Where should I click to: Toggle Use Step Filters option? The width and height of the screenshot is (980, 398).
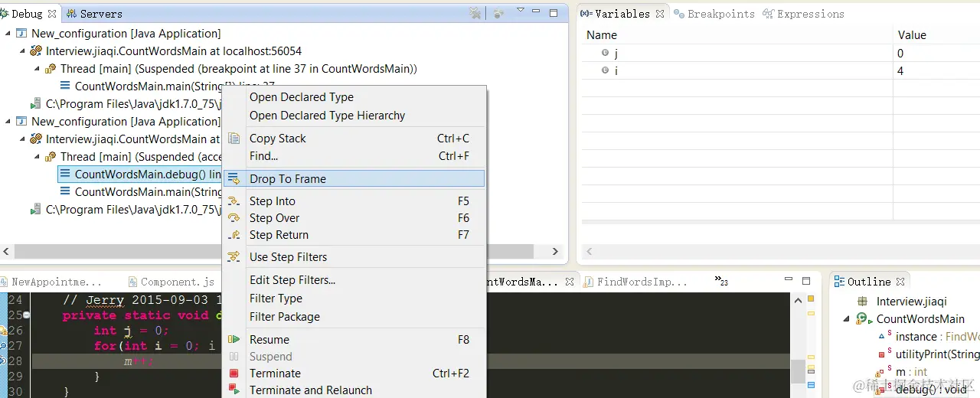tap(354, 257)
